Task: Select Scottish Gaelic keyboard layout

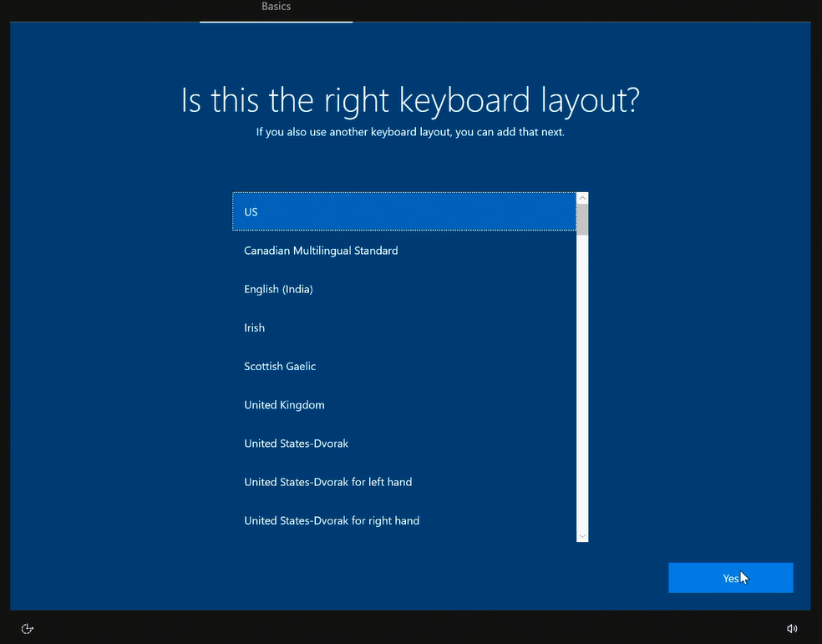Action: [x=280, y=366]
